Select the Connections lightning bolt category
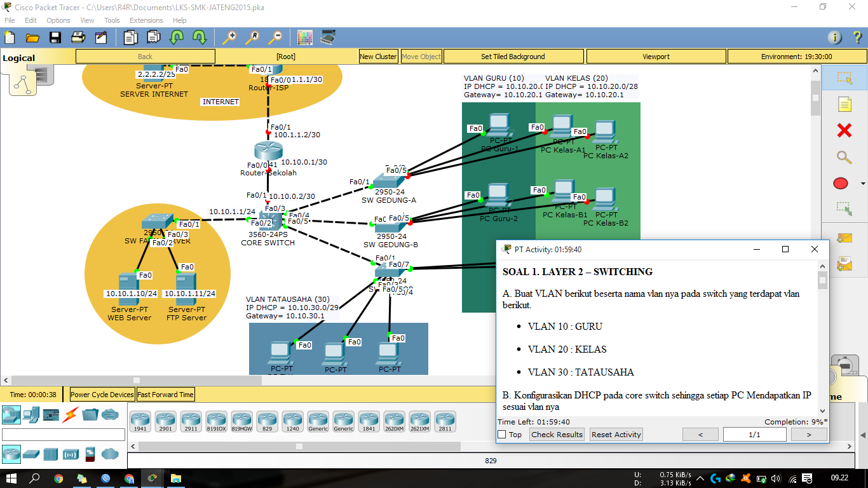The height and width of the screenshot is (488, 868). click(x=71, y=415)
